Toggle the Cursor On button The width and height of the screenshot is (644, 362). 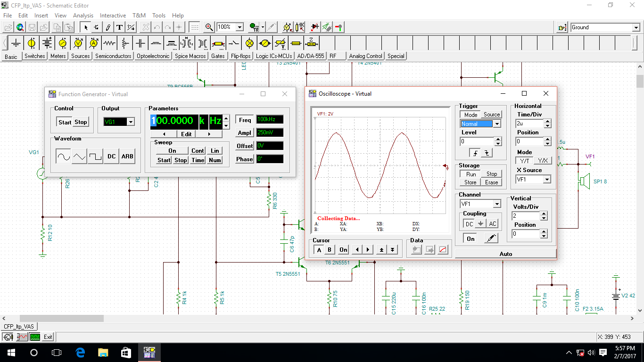click(x=343, y=250)
